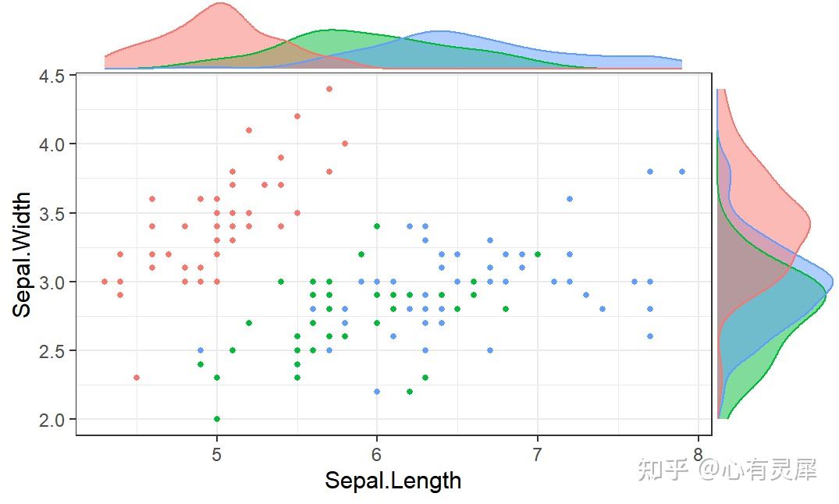Click the blue point at length 7.2, width 3.6
839x504 pixels.
570,199
